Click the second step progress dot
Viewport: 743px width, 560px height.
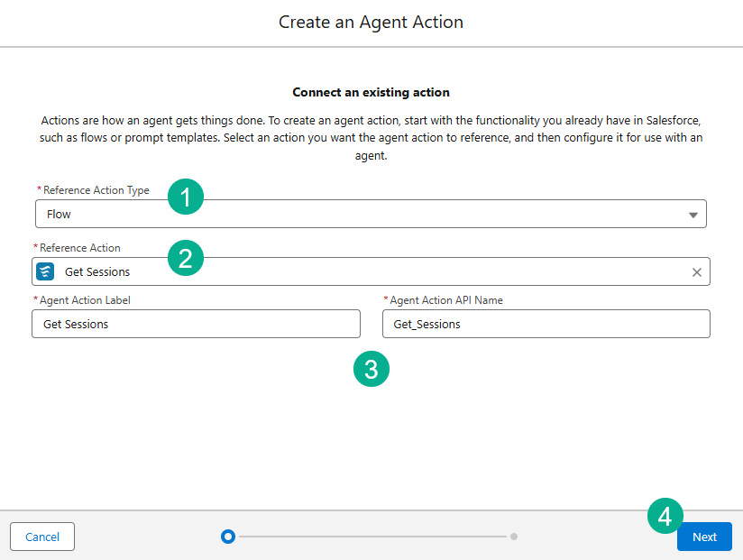point(514,537)
